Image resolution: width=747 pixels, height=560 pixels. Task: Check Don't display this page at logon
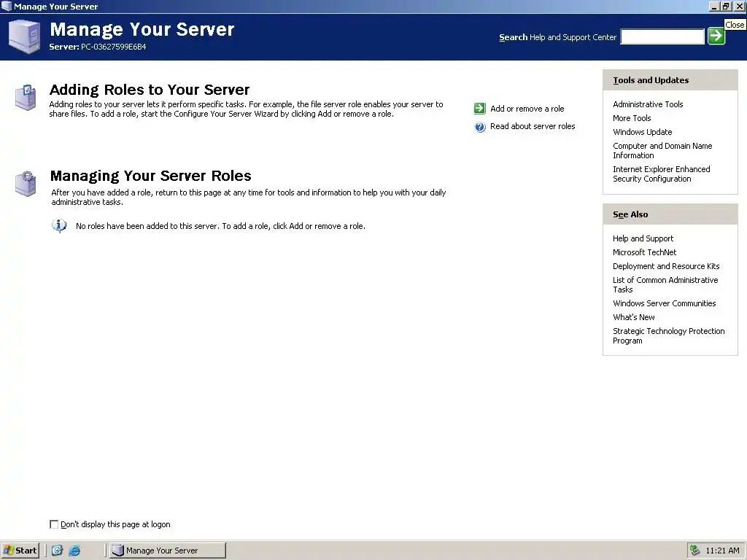(54, 524)
